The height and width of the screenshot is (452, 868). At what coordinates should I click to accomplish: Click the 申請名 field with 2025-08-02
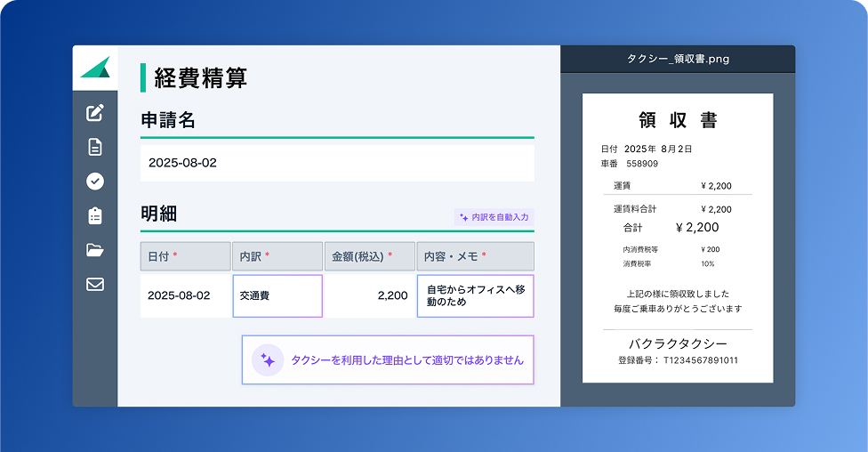pyautogui.click(x=337, y=163)
